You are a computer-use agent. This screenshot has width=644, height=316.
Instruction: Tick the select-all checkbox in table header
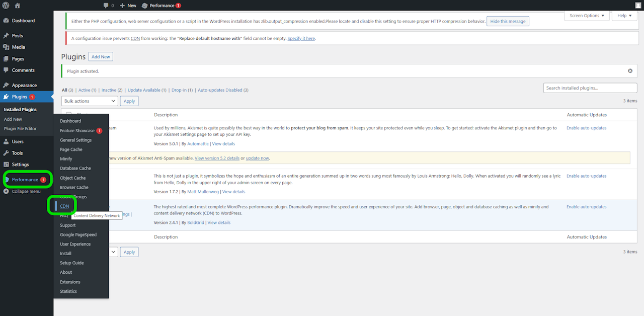point(69,115)
